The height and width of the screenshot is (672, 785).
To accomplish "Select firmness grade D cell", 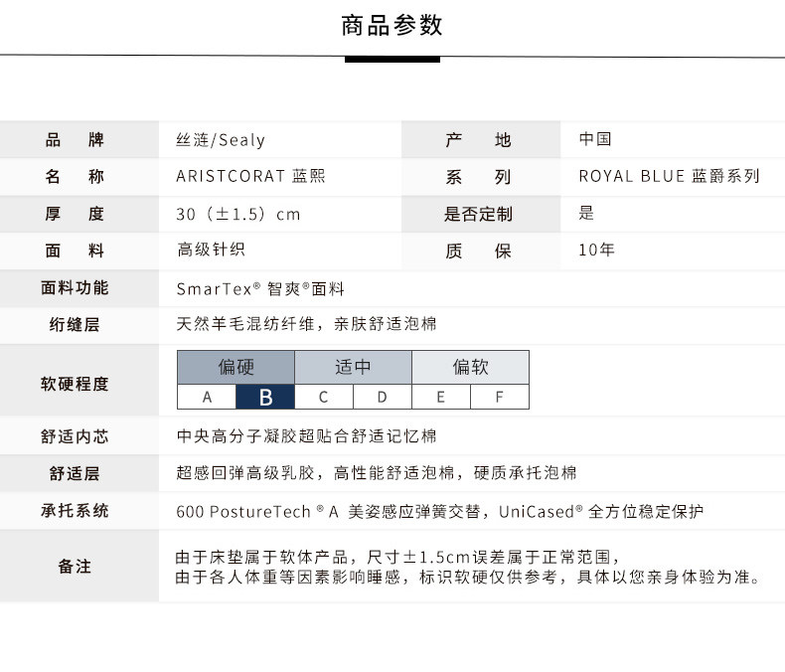I will point(383,397).
